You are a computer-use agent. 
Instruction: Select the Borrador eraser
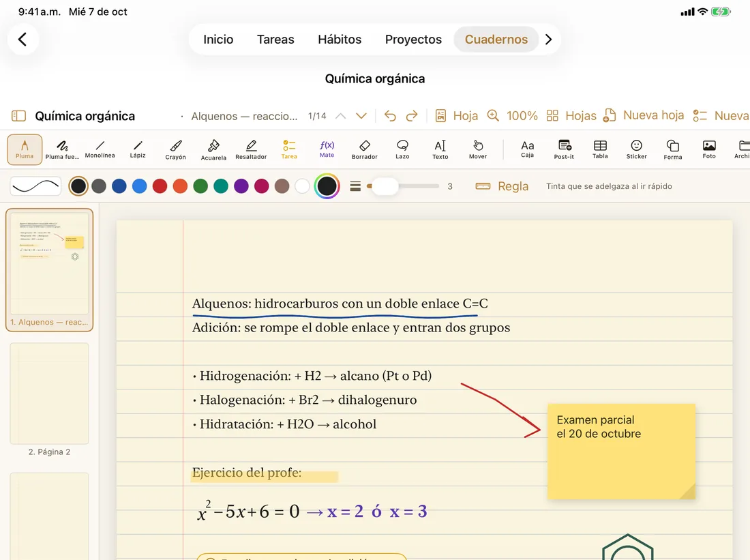[365, 149]
